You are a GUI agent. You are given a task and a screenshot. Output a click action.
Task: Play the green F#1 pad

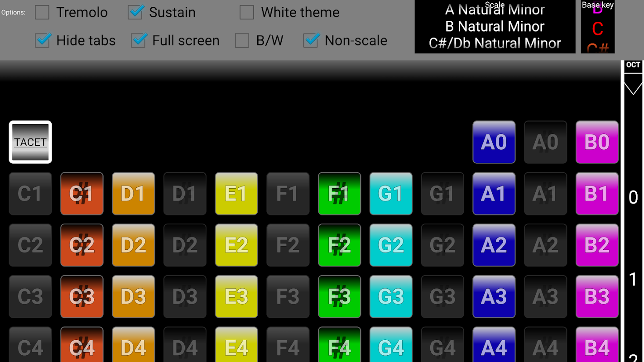pos(339,194)
